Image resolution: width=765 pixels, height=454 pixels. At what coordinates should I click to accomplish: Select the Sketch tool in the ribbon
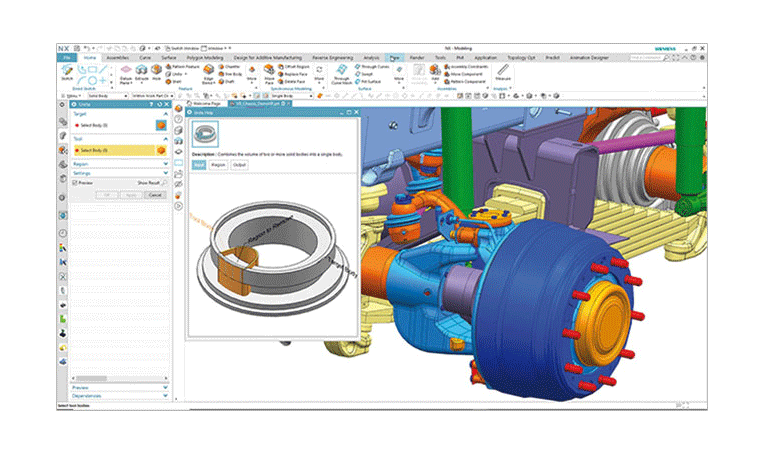tap(67, 73)
